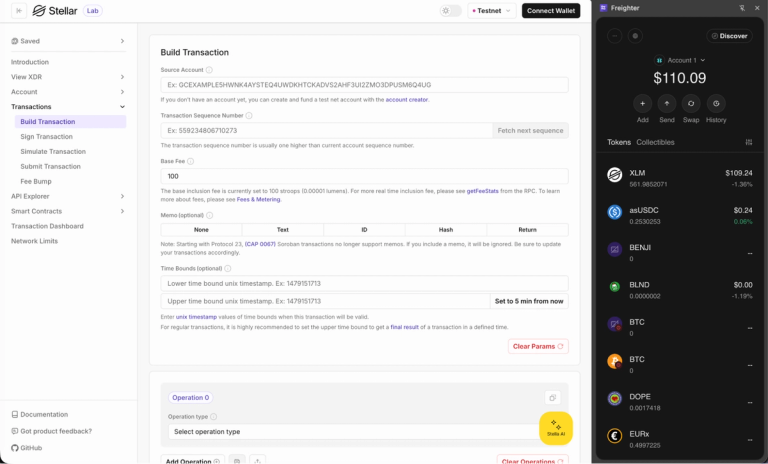
Task: Click Got product feedback link
Action: [51, 431]
